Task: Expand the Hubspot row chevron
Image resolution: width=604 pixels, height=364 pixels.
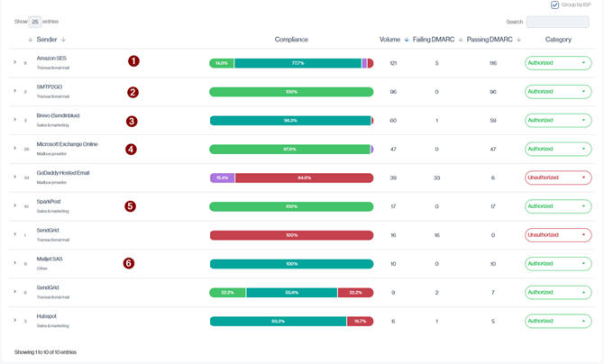Action: (15, 320)
